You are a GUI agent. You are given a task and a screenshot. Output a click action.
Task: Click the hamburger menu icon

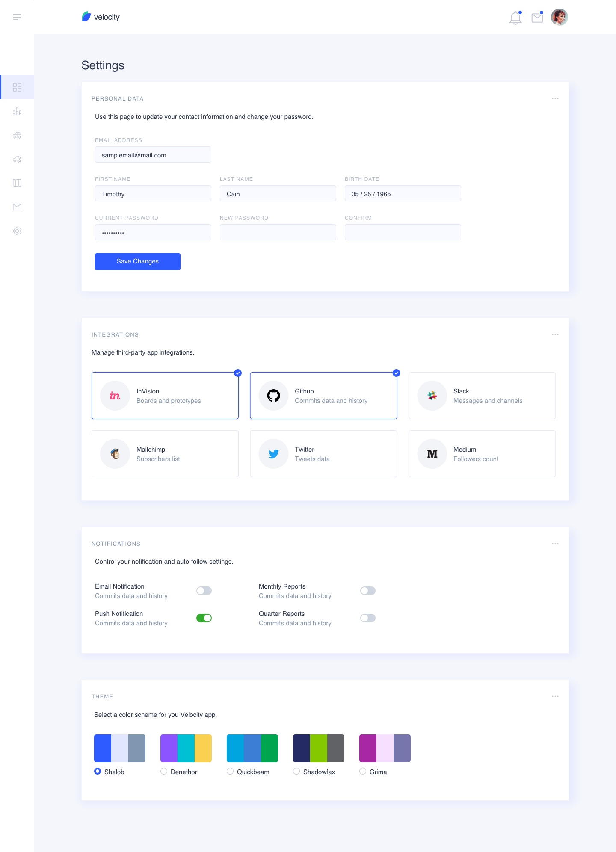(17, 17)
